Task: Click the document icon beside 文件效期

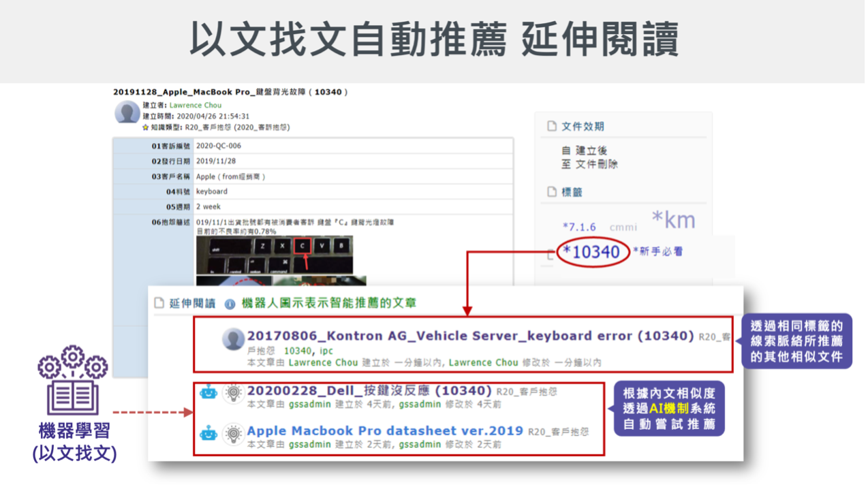Action: click(x=552, y=126)
